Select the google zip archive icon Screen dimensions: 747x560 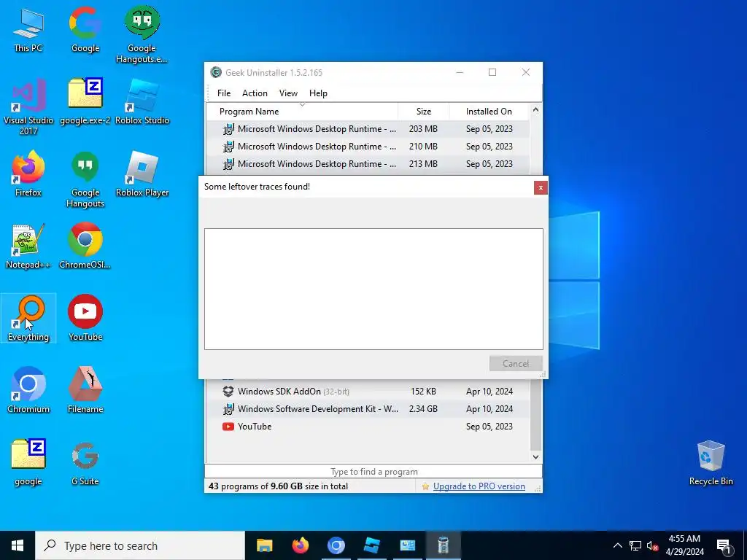[28, 462]
